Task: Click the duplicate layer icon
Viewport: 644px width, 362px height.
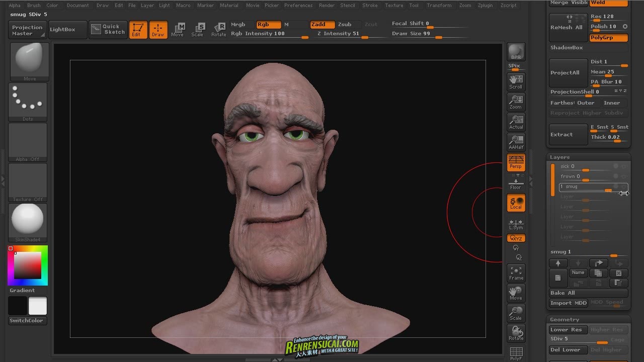Action: coord(598,273)
